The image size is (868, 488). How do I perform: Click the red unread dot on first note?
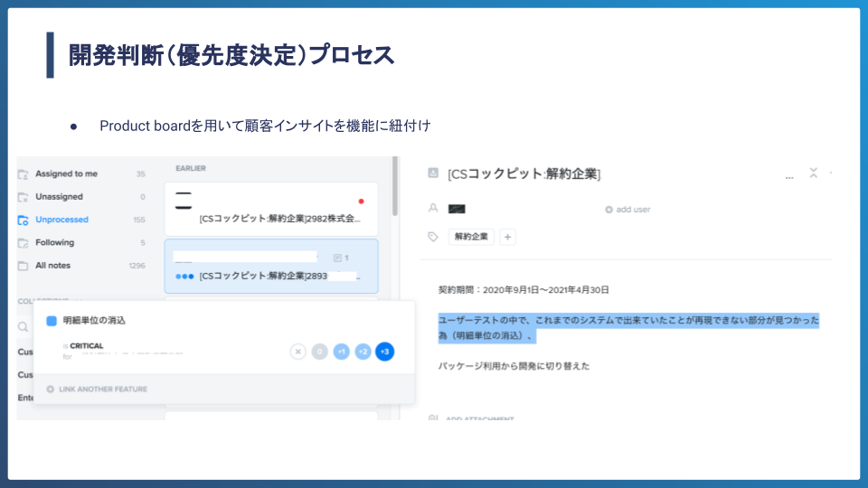click(361, 202)
